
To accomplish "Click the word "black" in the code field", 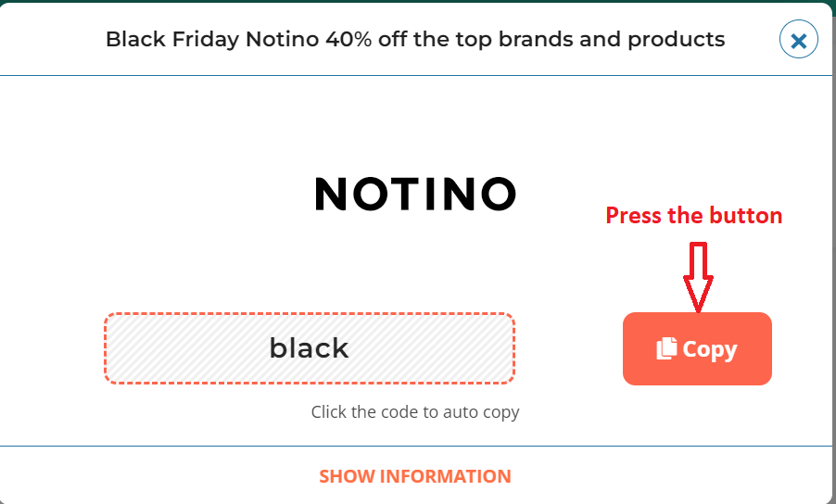I will (309, 348).
